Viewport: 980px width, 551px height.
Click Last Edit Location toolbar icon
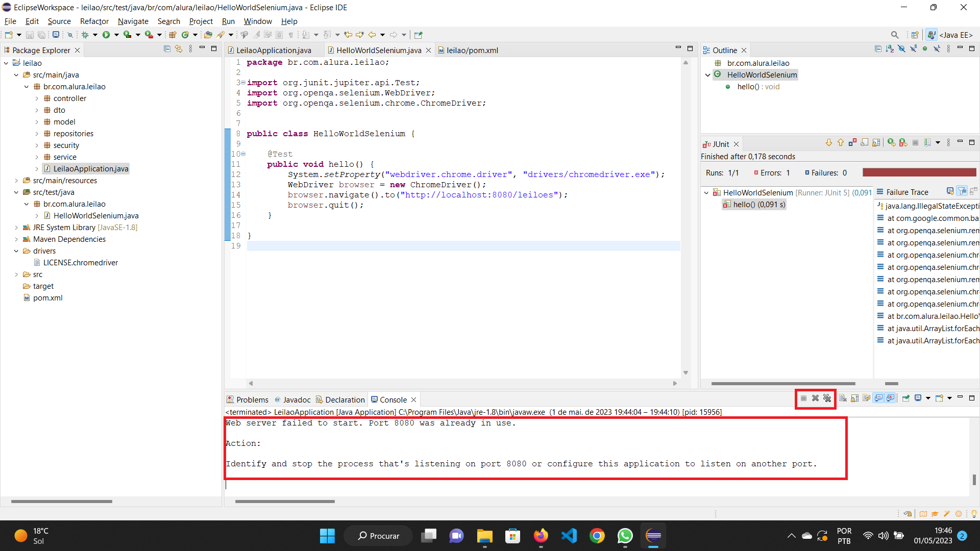pos(348,35)
